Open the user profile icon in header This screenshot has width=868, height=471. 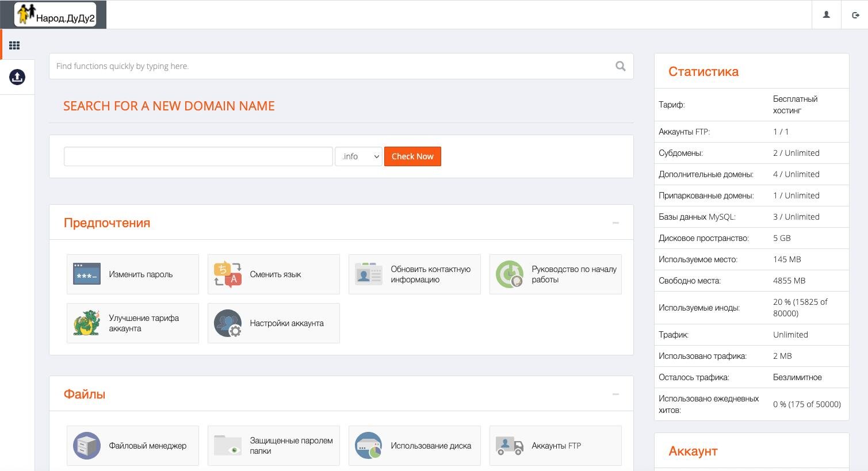[826, 15]
